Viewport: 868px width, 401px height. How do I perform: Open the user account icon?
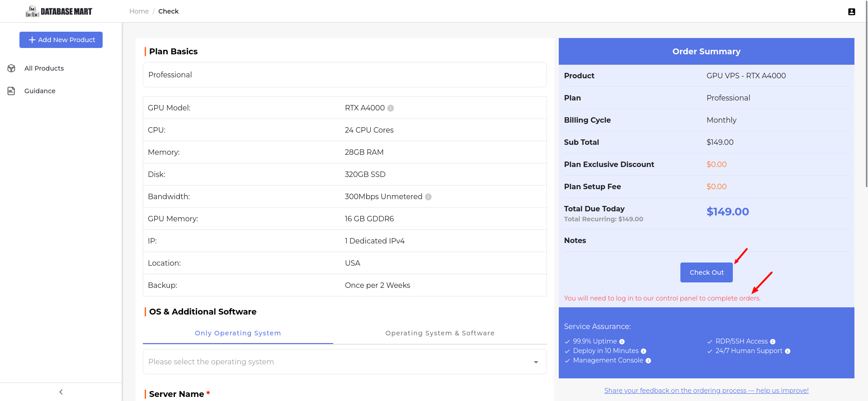pos(851,12)
